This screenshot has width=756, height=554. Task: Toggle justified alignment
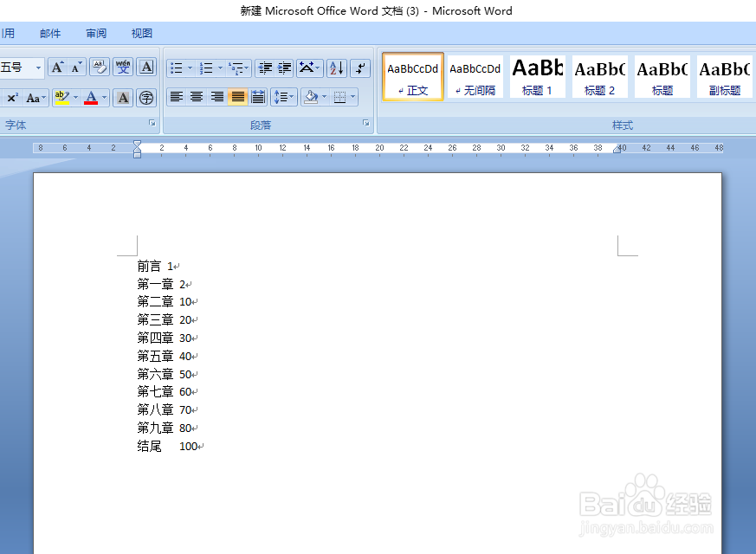click(237, 97)
